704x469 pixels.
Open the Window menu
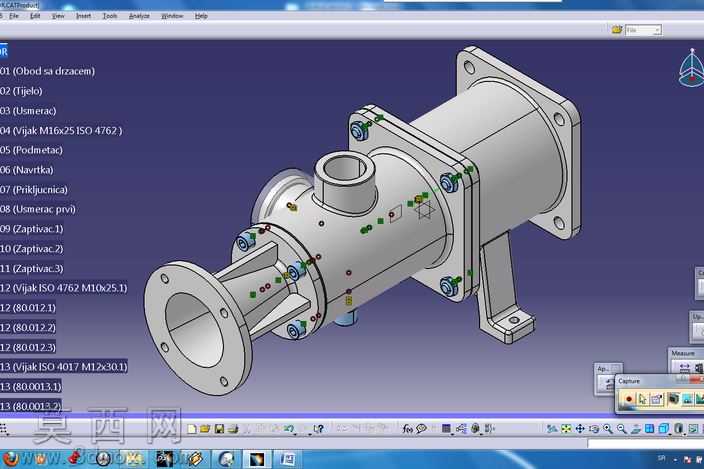pyautogui.click(x=172, y=16)
